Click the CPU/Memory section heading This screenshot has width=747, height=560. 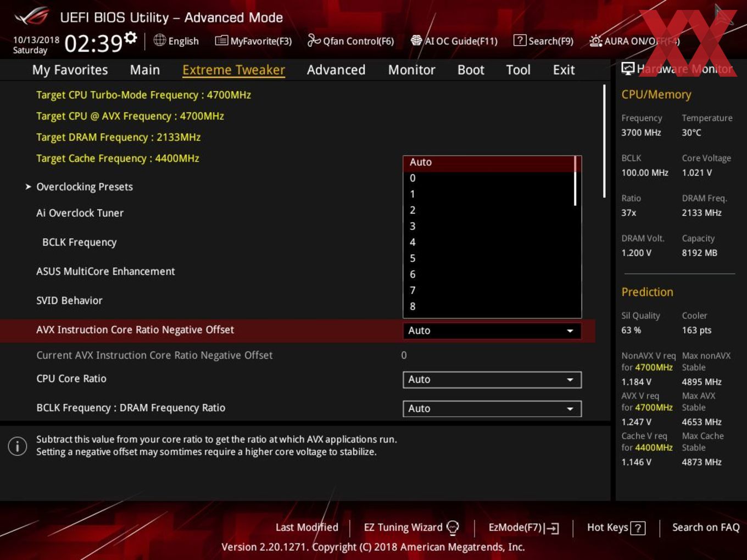656,94
